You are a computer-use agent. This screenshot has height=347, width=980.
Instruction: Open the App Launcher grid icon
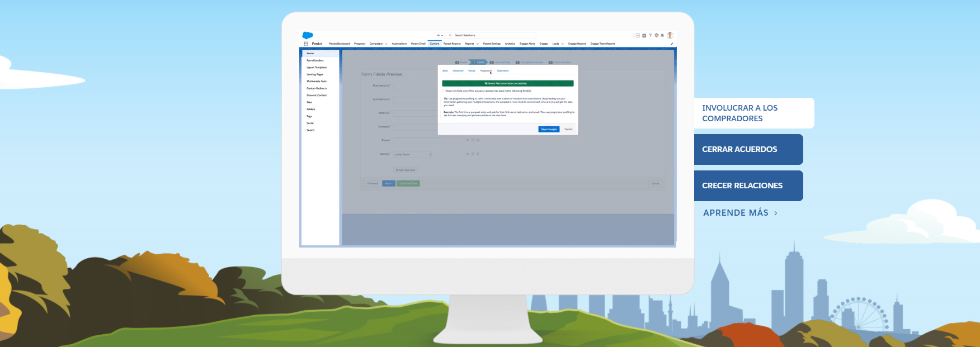click(x=306, y=44)
